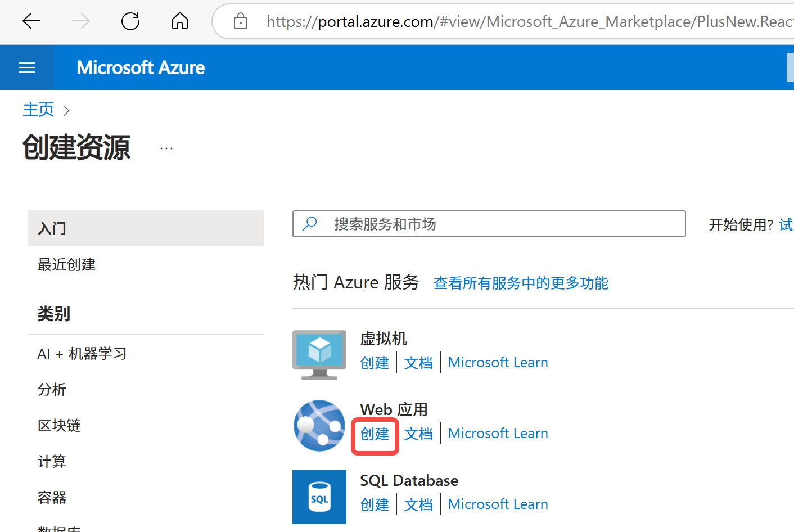Open 文档 for Web 应用
The image size is (794, 532).
click(x=418, y=434)
